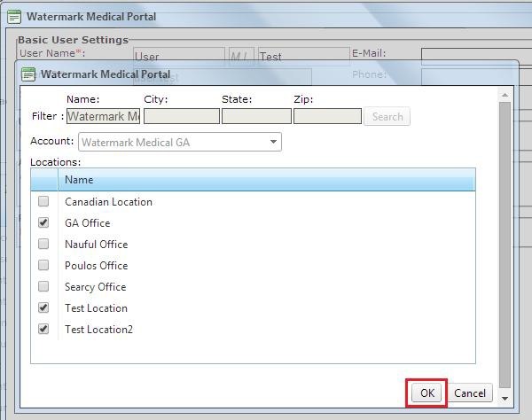Click the Name filter input field
The height and width of the screenshot is (420, 532).
103,116
